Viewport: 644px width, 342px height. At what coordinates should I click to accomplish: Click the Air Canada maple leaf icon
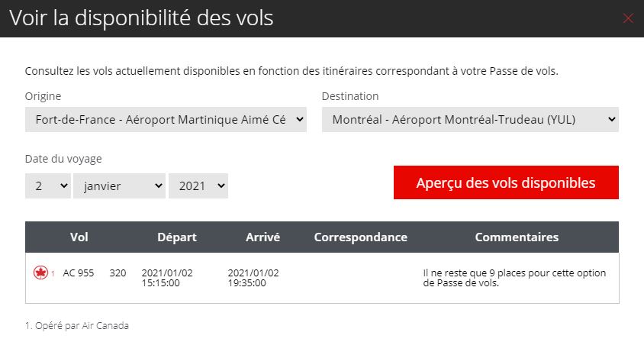pyautogui.click(x=40, y=273)
